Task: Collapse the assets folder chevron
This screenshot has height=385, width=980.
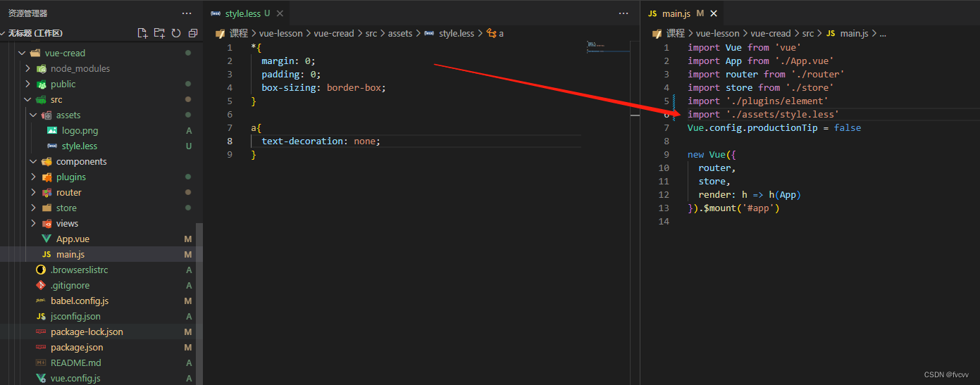Action: [33, 115]
